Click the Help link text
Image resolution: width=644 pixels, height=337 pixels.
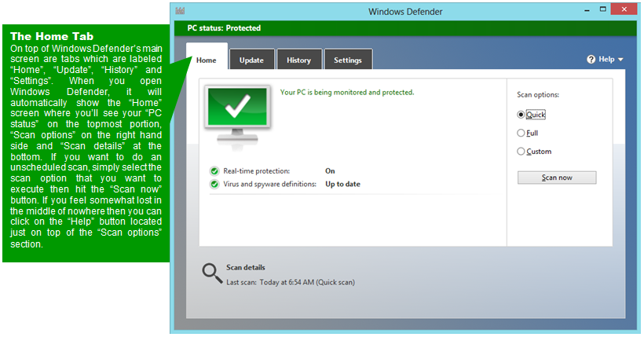tap(606, 59)
